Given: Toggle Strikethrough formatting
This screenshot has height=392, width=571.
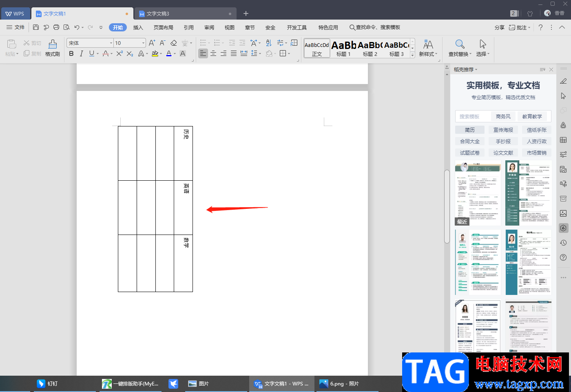Looking at the screenshot, I should click(106, 53).
